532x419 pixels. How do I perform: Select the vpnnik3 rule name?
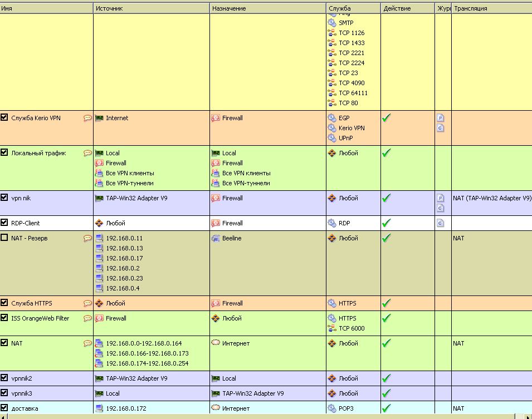(x=22, y=393)
